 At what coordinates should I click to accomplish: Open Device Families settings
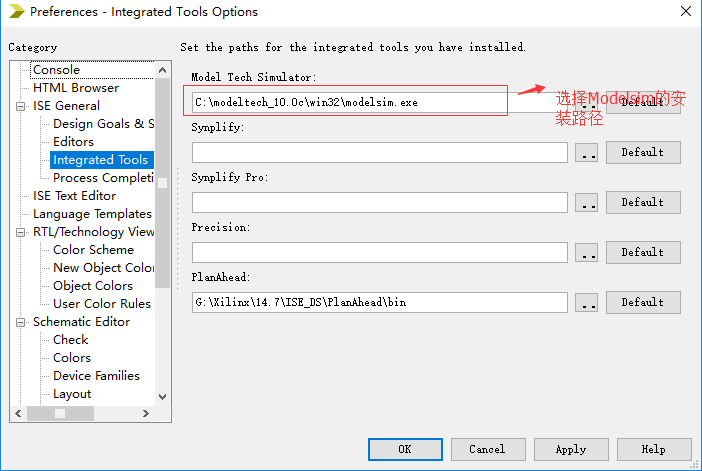click(96, 376)
